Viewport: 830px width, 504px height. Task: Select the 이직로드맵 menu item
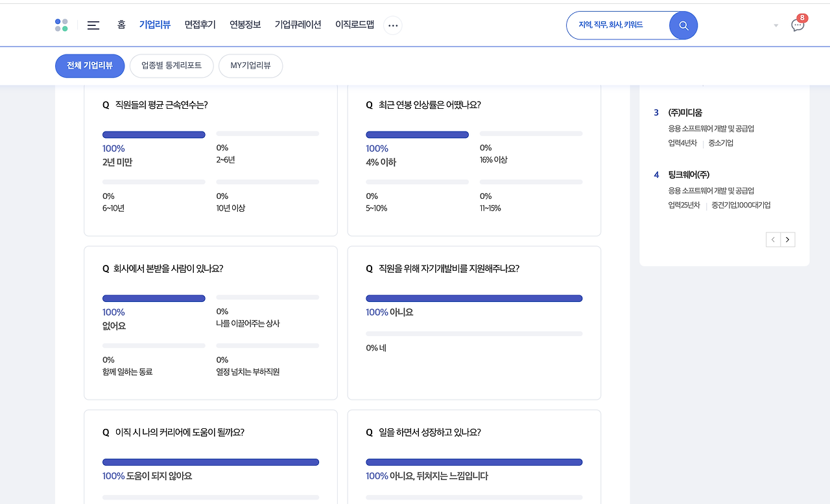click(355, 25)
